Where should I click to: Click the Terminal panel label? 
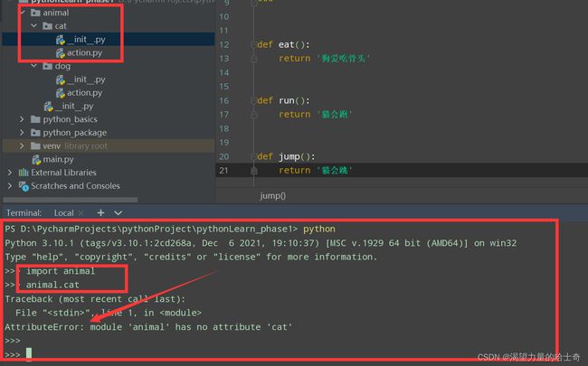pos(24,212)
